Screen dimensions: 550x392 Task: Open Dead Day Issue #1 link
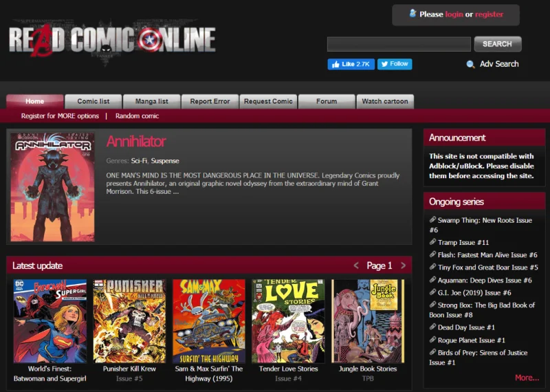click(466, 327)
